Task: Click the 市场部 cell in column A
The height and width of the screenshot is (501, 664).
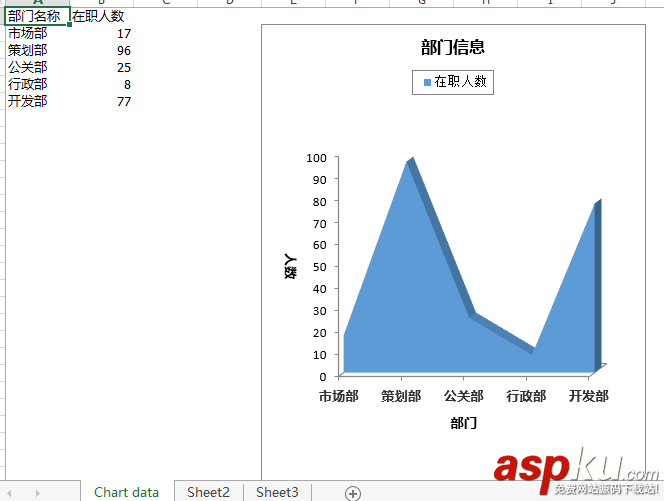Action: [x=37, y=33]
